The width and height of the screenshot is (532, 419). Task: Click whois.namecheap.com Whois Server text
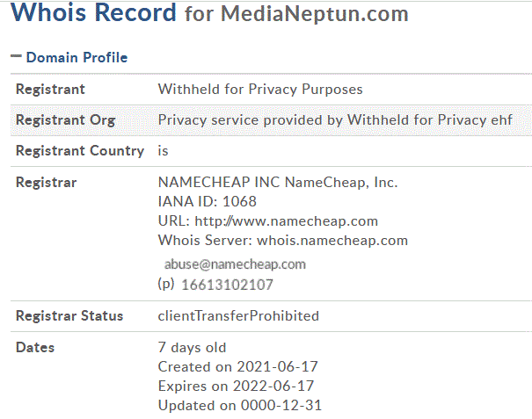(332, 241)
